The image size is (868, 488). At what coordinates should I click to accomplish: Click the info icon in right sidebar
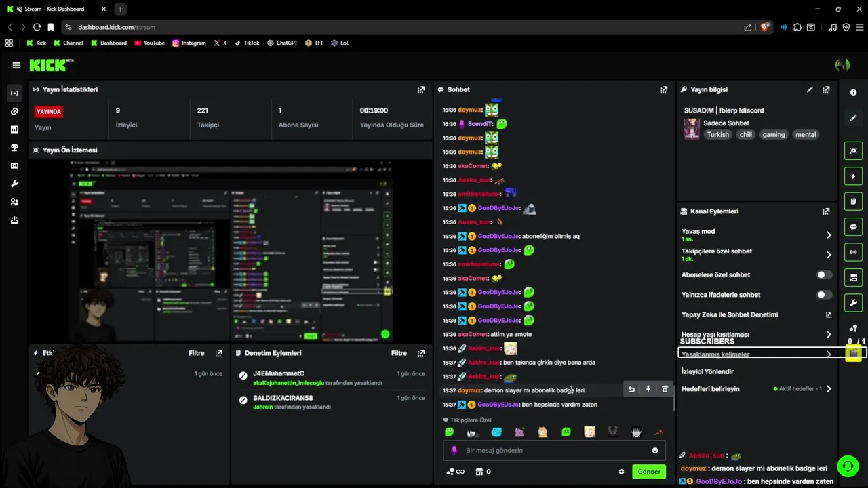853,93
